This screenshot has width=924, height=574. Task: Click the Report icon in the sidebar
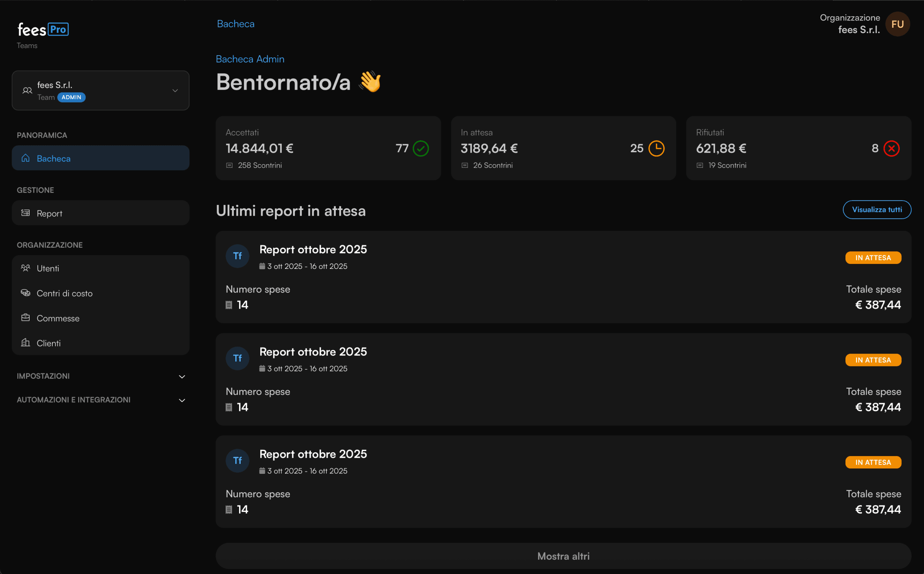25,213
